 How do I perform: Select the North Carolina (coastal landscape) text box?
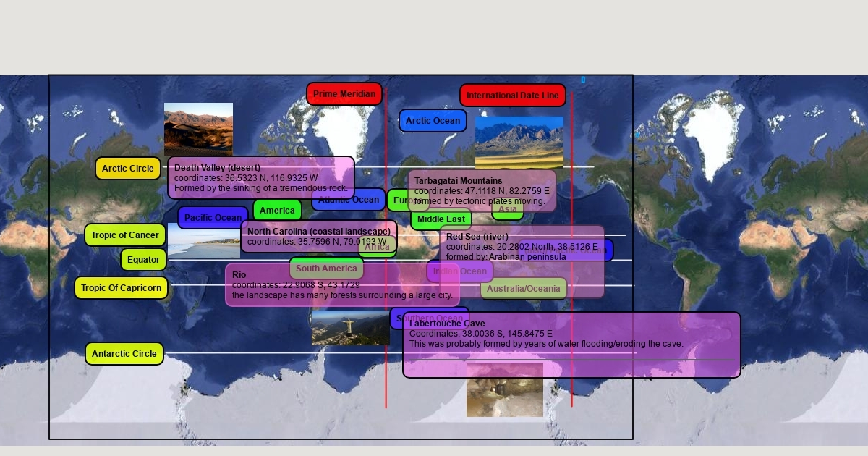319,237
